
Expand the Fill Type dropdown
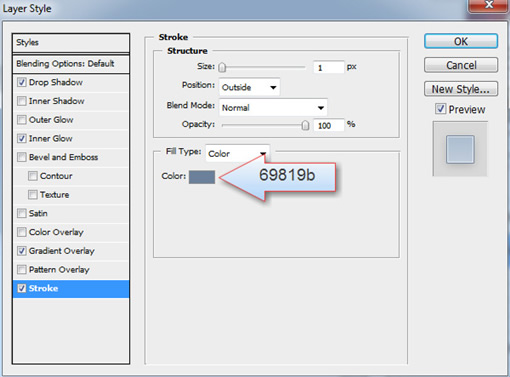(238, 153)
